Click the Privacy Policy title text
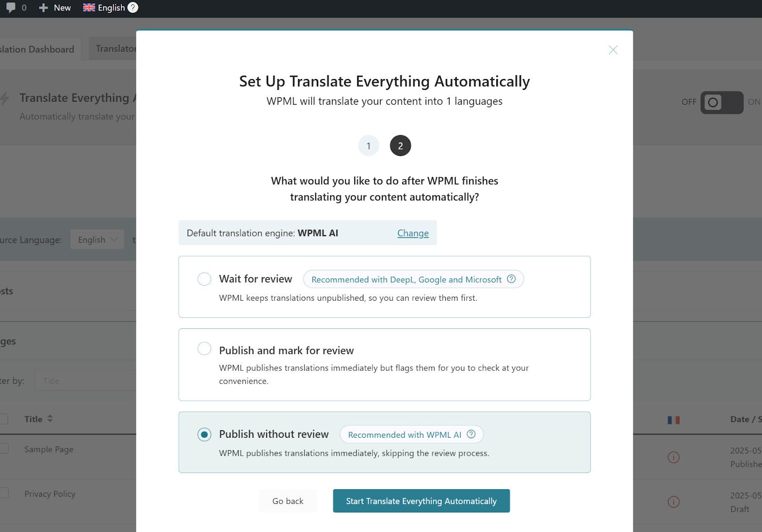This screenshot has height=532, width=762. click(50, 494)
